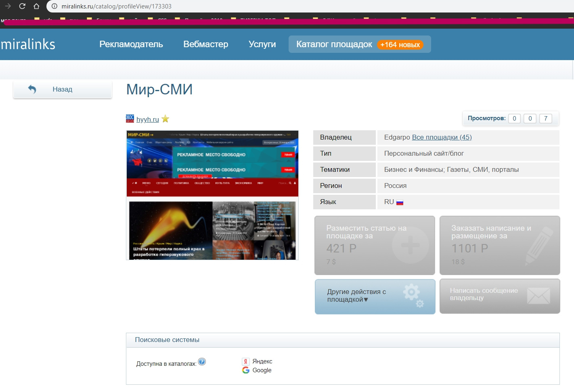Click the Просмотров counter showing 7
This screenshot has width=574, height=392.
pos(545,119)
